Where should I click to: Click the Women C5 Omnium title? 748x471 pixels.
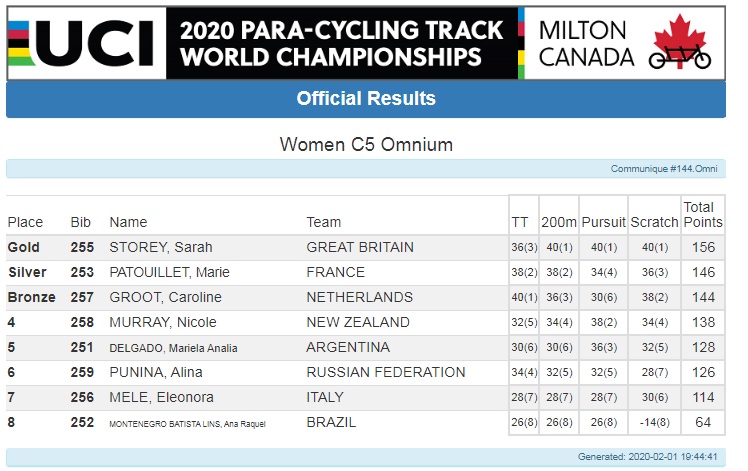coord(366,145)
